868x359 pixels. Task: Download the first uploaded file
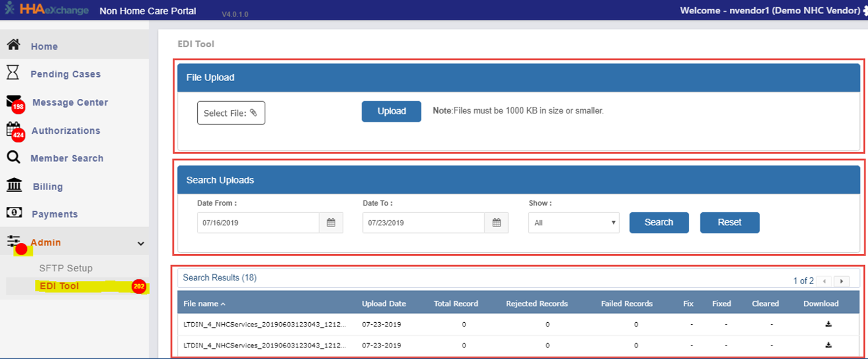coord(828,324)
